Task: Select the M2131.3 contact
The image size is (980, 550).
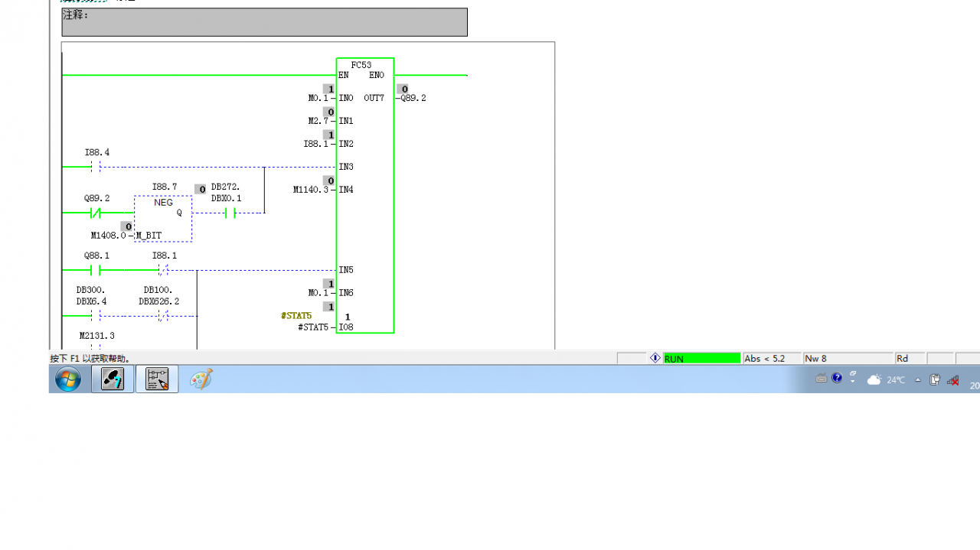Action: coord(96,347)
